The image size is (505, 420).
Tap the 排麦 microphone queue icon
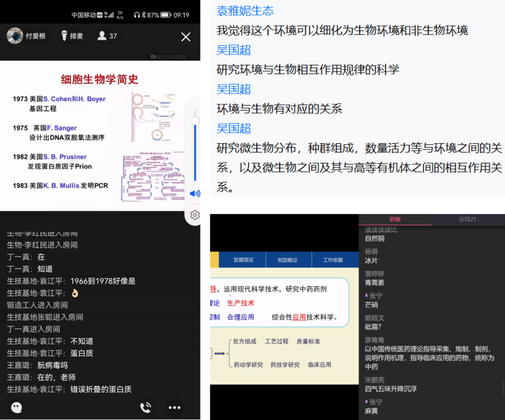pyautogui.click(x=65, y=36)
